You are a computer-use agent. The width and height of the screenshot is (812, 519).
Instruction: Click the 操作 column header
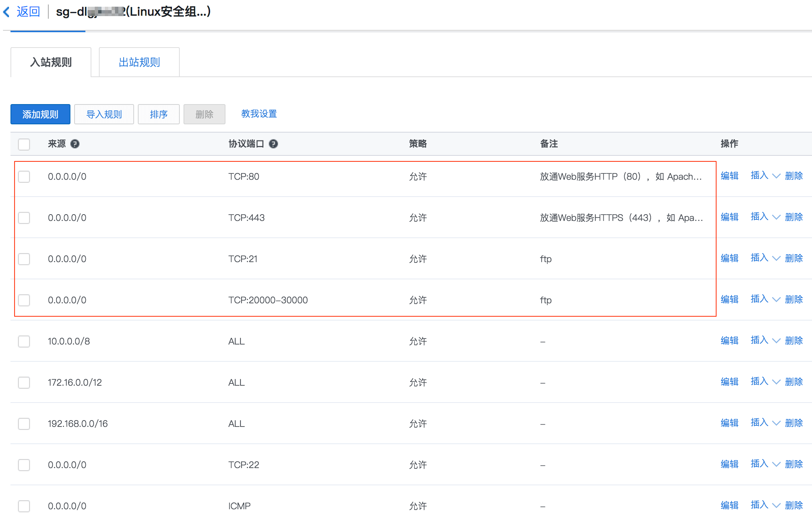(730, 144)
